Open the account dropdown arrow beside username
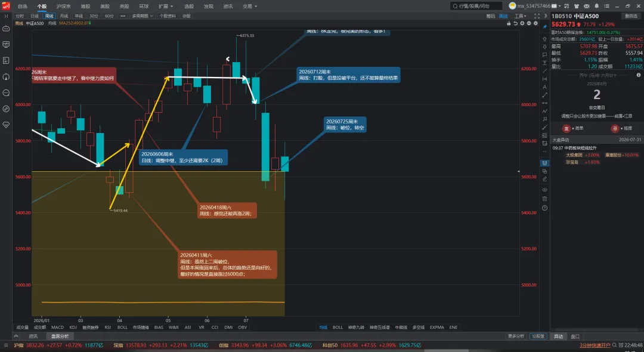This screenshot has height=352, width=644. [559, 6]
